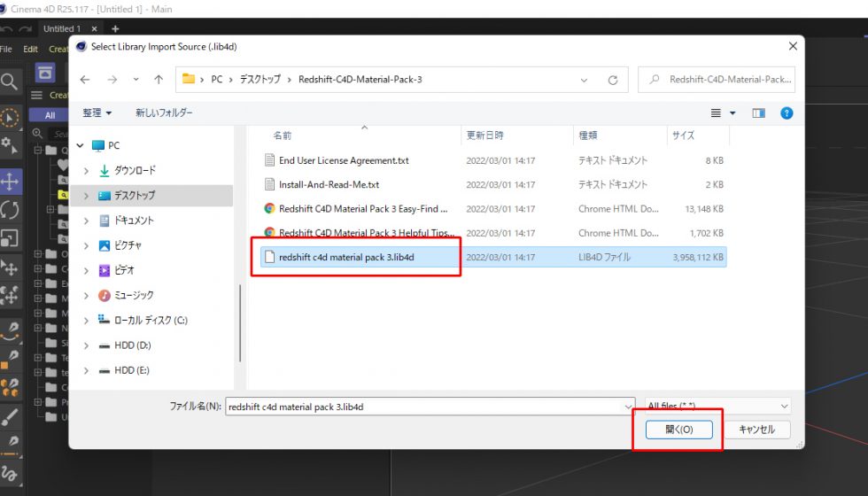
Task: Switch to Untitled 1 document tab
Action: (x=62, y=28)
